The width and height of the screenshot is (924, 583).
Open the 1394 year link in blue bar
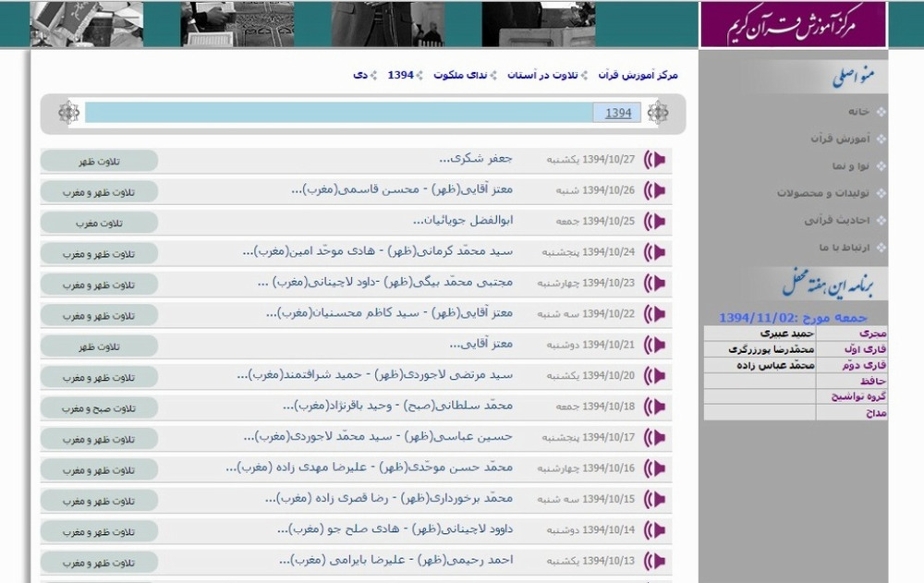pos(618,113)
